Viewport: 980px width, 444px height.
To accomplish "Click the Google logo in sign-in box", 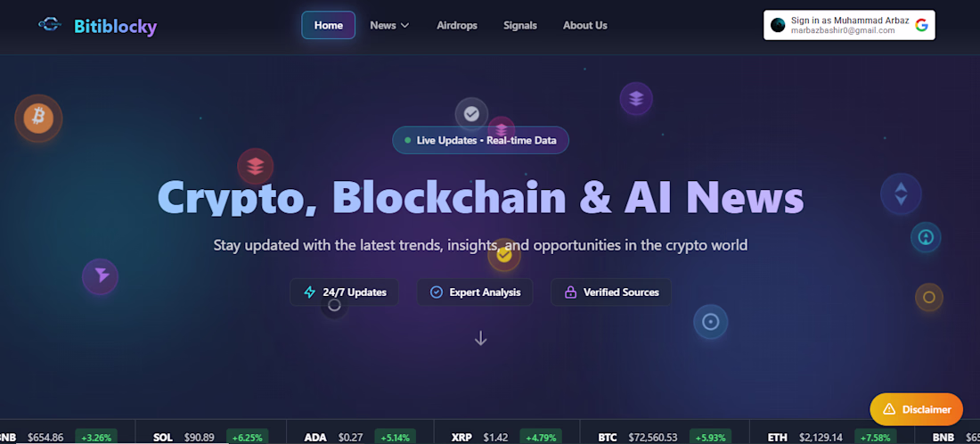I will (x=921, y=25).
